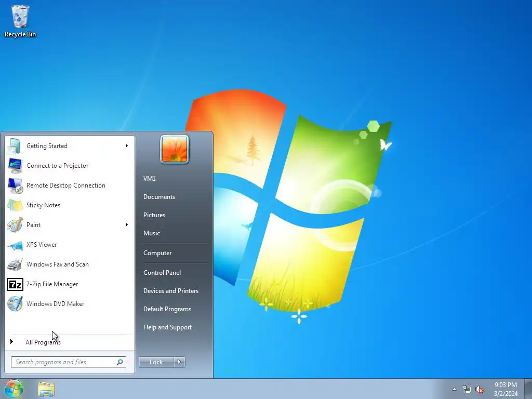The width and height of the screenshot is (532, 399).
Task: Click the Windows DVD Maker disc icon
Action: (x=15, y=304)
